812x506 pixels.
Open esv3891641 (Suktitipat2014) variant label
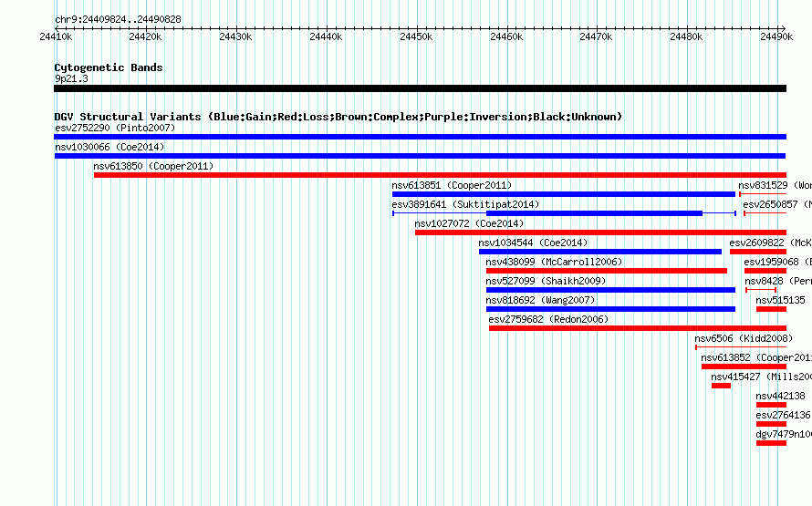(465, 204)
